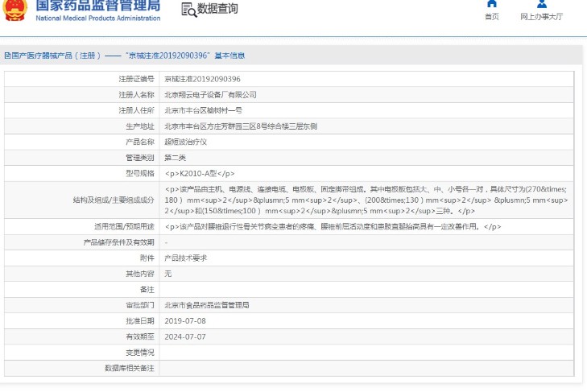Click the 适用范围/预期用途 label

pyautogui.click(x=124, y=226)
